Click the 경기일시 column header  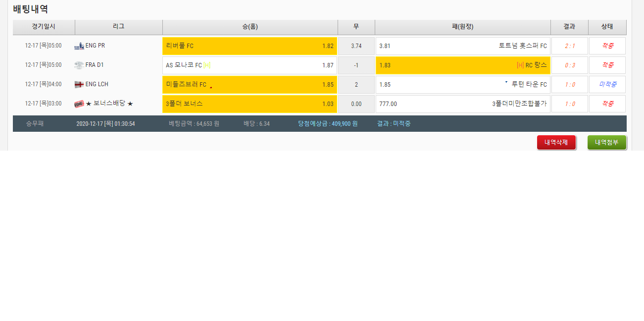pos(44,27)
